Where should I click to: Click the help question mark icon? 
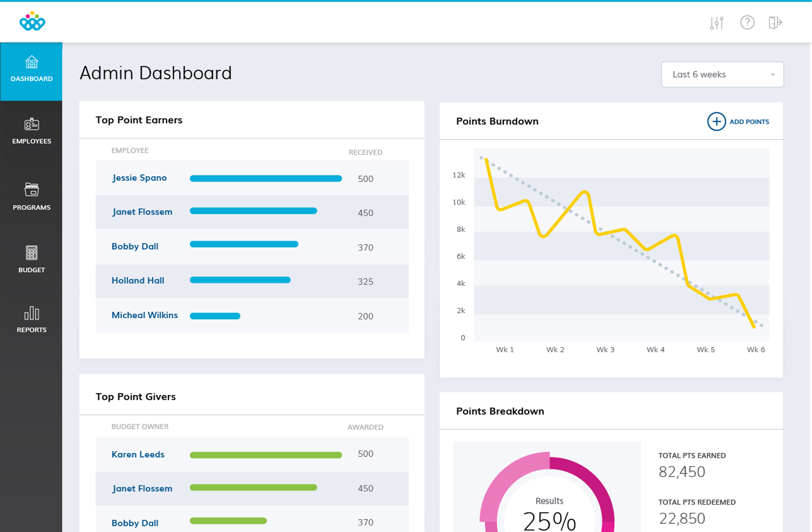tap(747, 23)
